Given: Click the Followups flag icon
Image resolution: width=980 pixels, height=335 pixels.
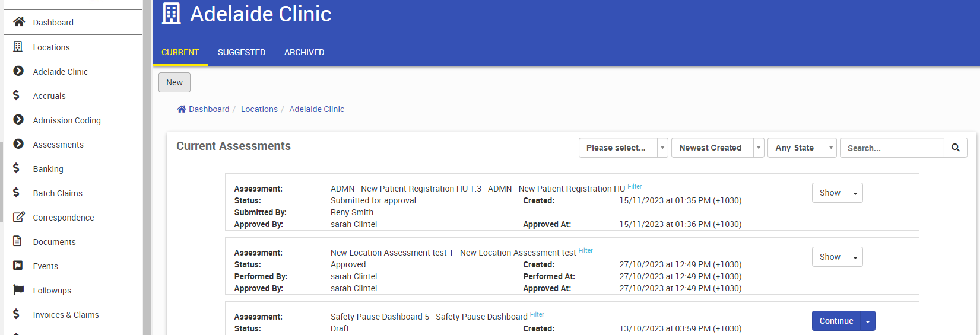Looking at the screenshot, I should tap(19, 290).
